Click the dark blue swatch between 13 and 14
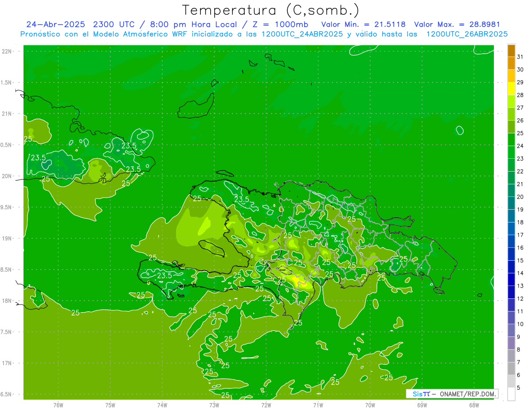The image size is (532, 411). click(511, 279)
